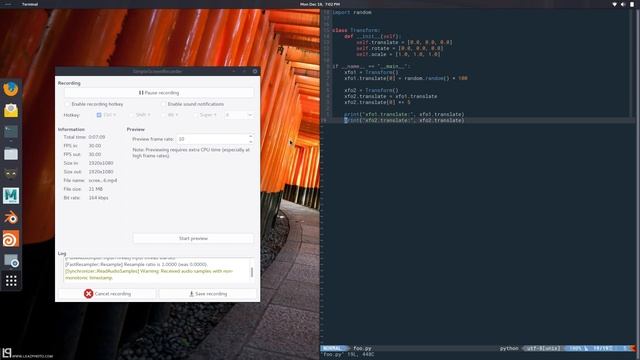Launch Blender from the dock

pos(11,218)
